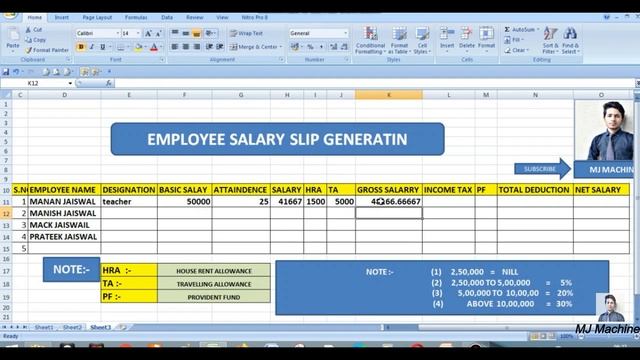This screenshot has width=640, height=360.
Task: Apply percent style
Action: pos(310,47)
